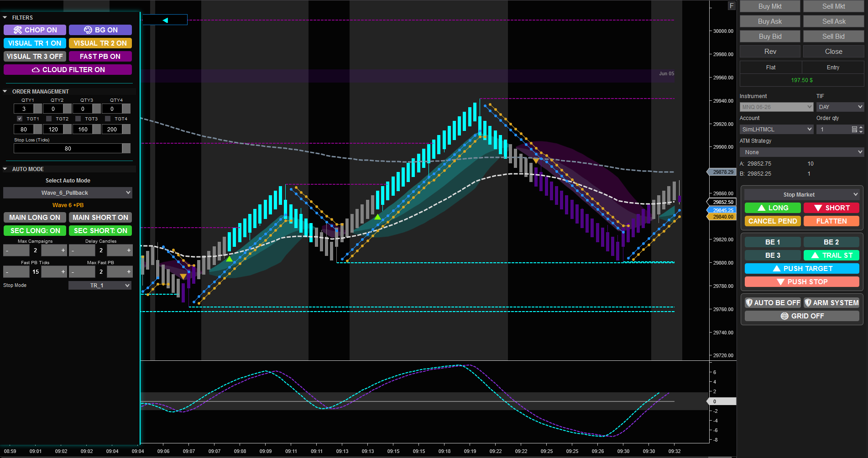Open the Stop Market order type dropdown
Image resolution: width=868 pixels, height=458 pixels.
click(802, 195)
